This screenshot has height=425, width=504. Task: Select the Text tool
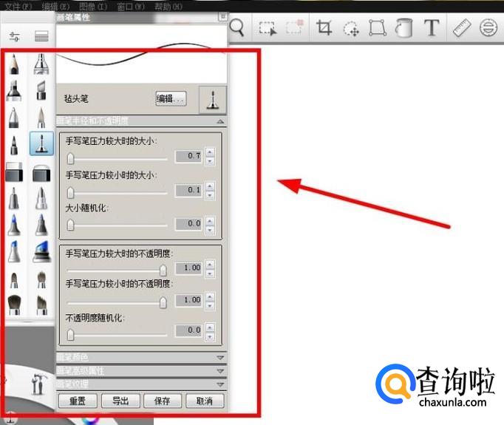[432, 27]
